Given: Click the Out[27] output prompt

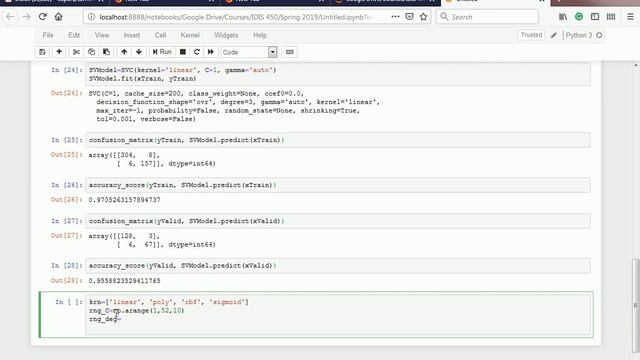Looking at the screenshot, I should [x=66, y=236].
